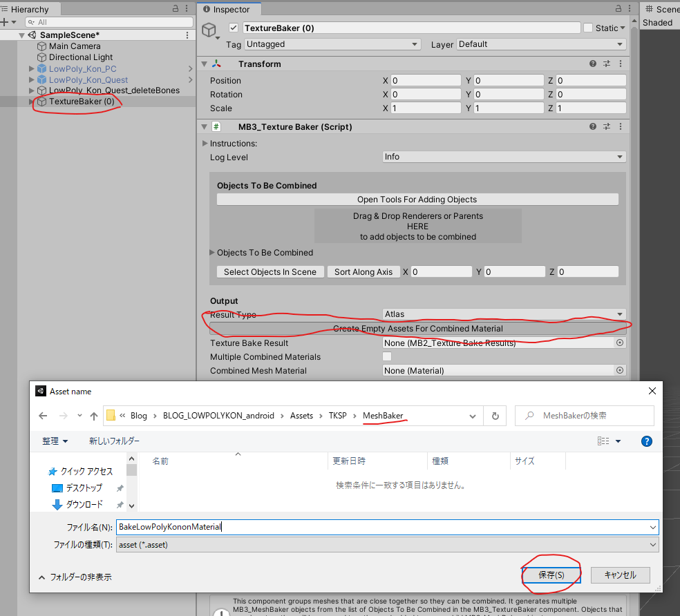Click Select Objects In Scene button
Viewport: 680px width, 616px height.
(270, 272)
